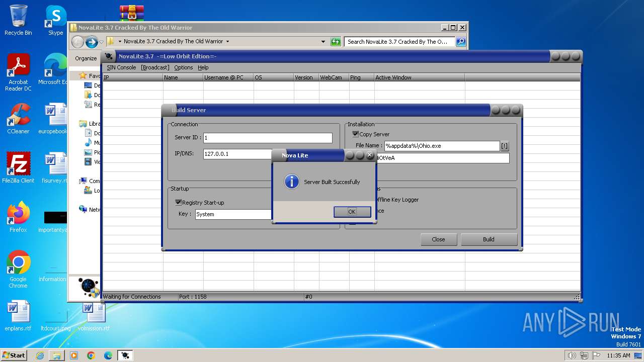The height and width of the screenshot is (362, 644).
Task: Click the ltdcourt.png desktop file
Action: click(x=55, y=316)
